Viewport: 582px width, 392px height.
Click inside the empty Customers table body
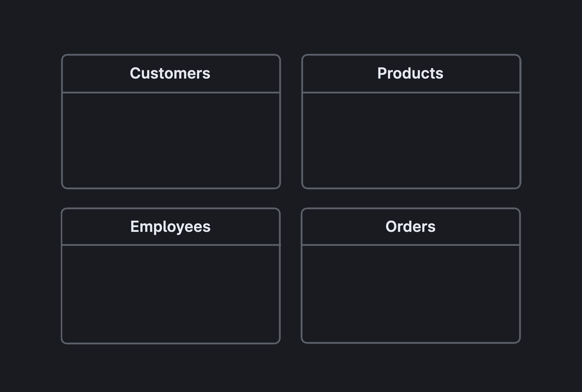[171, 140]
